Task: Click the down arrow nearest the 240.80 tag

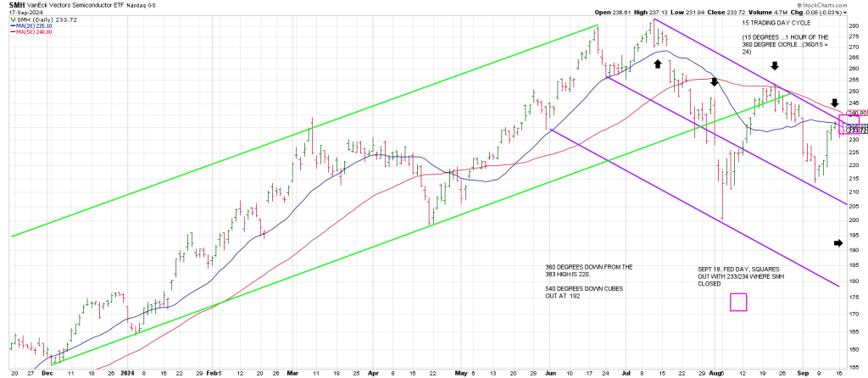Action: pyautogui.click(x=834, y=102)
